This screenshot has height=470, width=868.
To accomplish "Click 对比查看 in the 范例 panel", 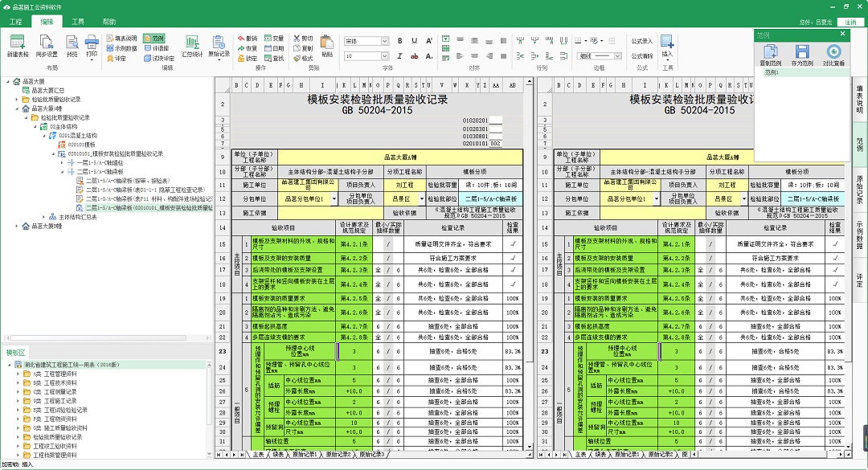I will click(x=834, y=51).
